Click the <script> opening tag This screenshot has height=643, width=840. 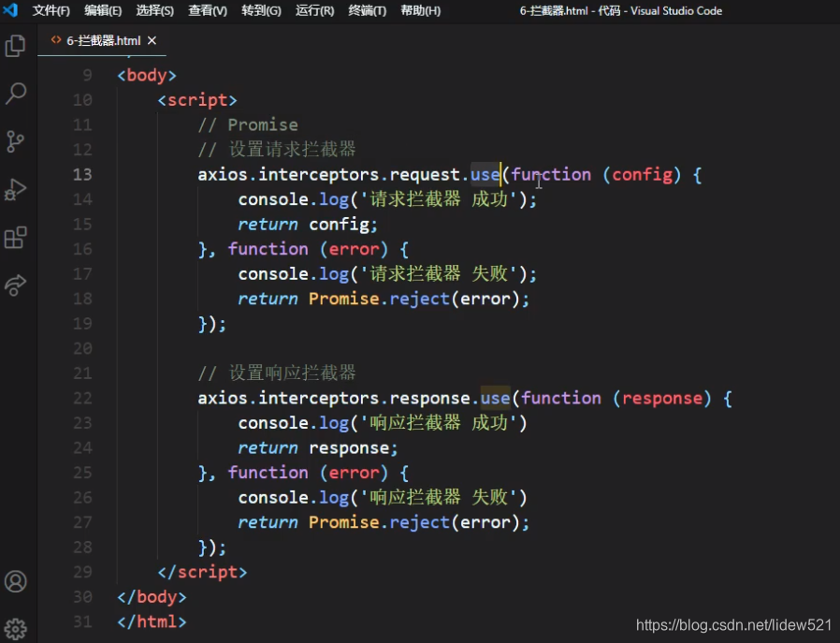pyautogui.click(x=197, y=100)
